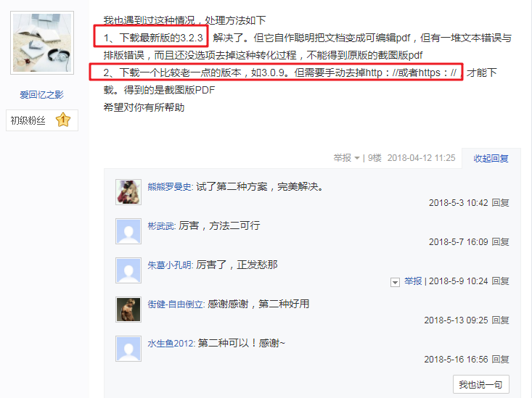The height and width of the screenshot is (398, 532).
Task: Open 朱葛小孔明's default avatar icon
Action: [128, 270]
